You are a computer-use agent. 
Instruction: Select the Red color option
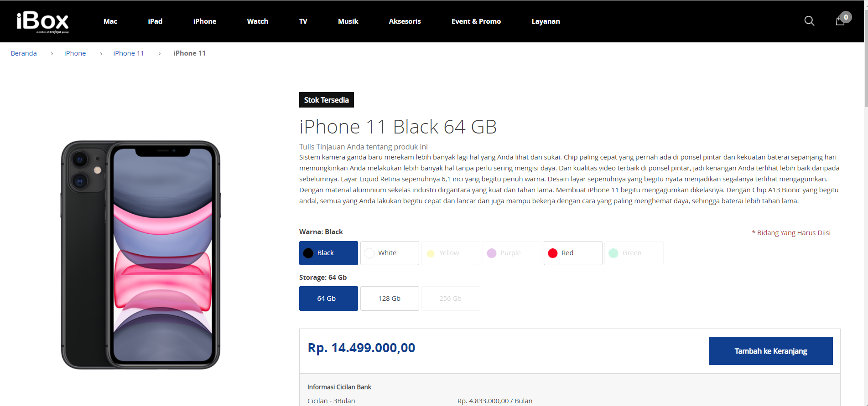tap(573, 253)
